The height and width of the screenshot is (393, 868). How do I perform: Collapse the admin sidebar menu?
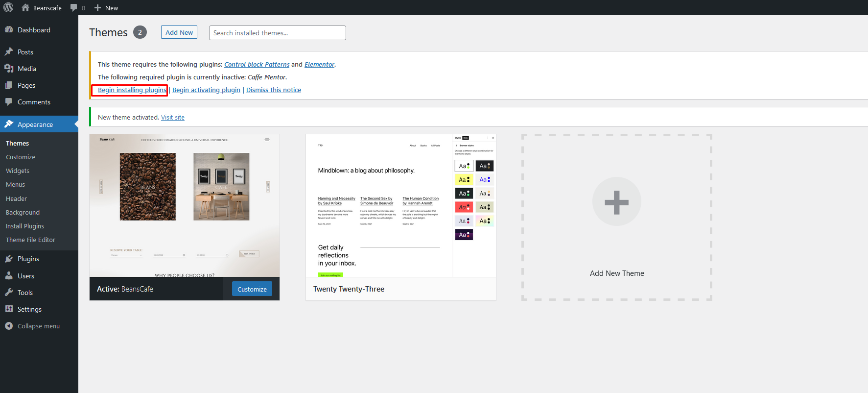click(39, 326)
